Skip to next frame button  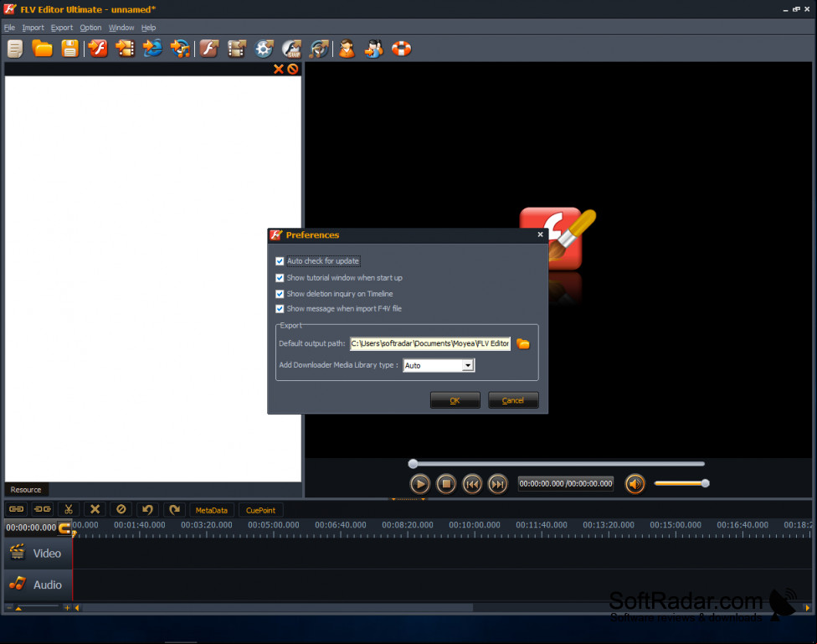pos(498,484)
